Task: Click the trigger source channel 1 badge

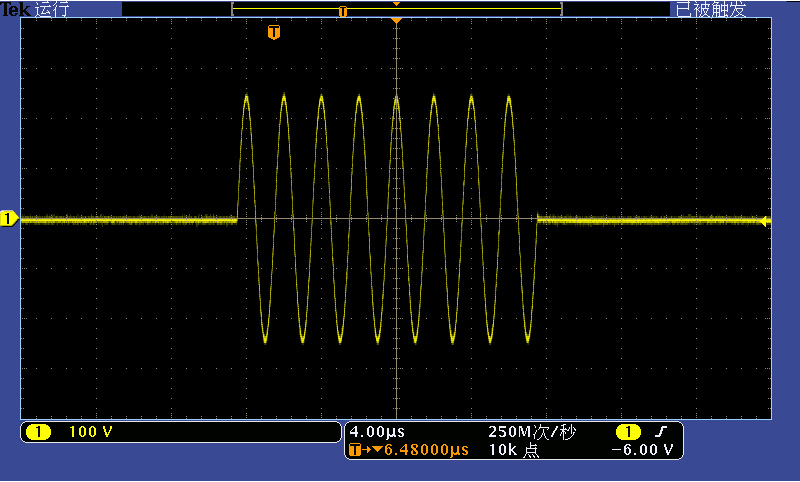Action: [x=627, y=432]
